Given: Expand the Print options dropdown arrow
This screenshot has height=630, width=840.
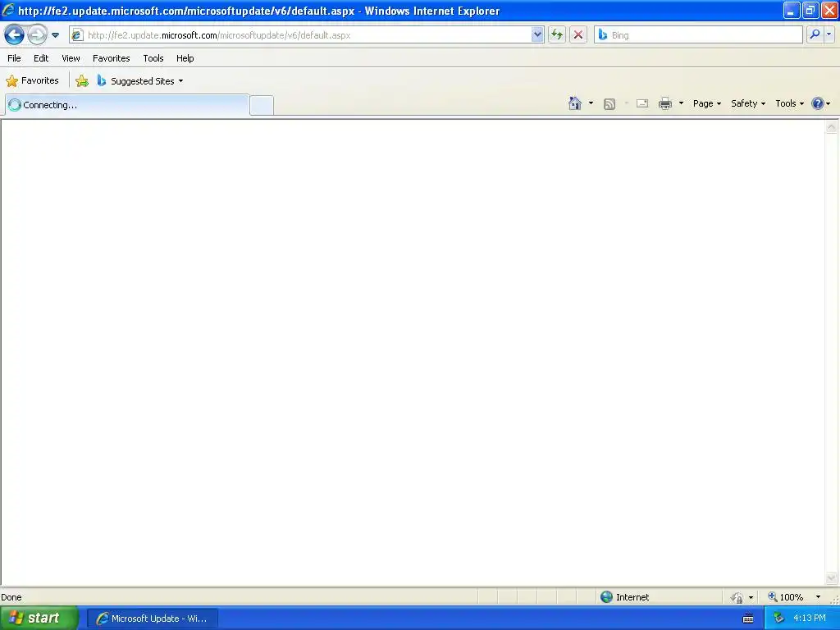Looking at the screenshot, I should (681, 103).
